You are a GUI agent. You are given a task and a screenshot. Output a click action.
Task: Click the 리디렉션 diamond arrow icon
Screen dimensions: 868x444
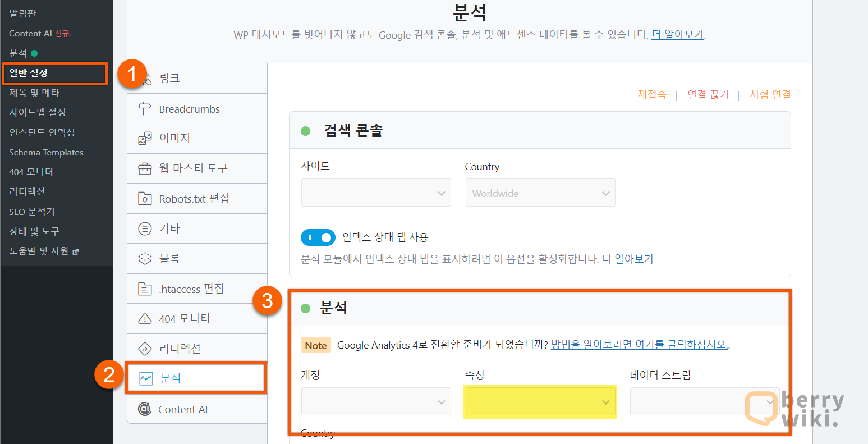tap(145, 349)
